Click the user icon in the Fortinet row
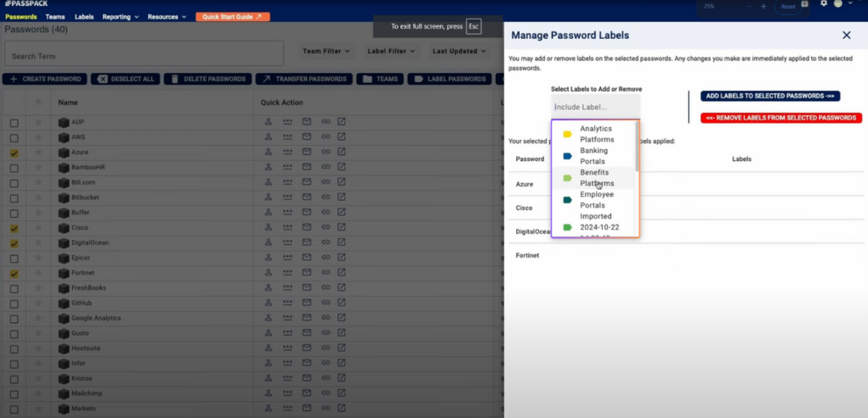Screen dimensions: 868x418 click(269, 273)
